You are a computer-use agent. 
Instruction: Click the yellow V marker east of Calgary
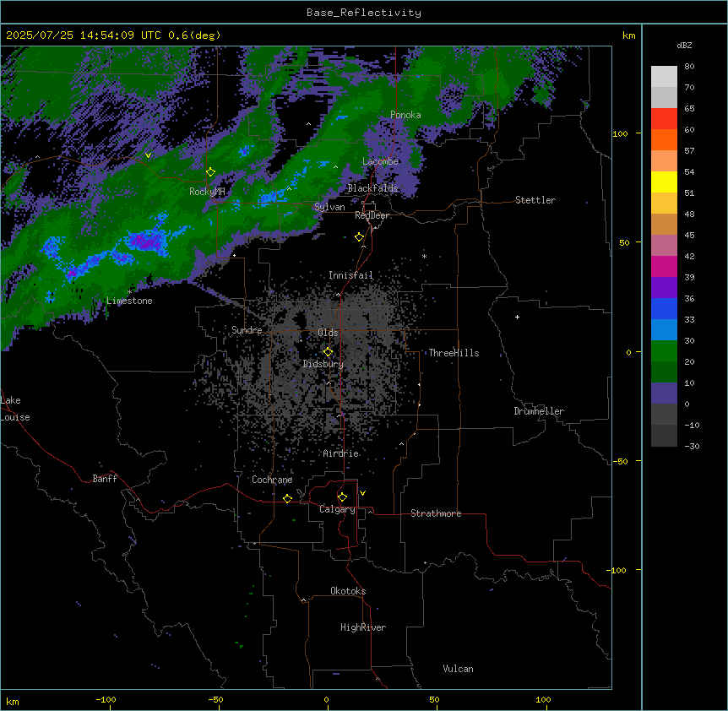coord(362,493)
